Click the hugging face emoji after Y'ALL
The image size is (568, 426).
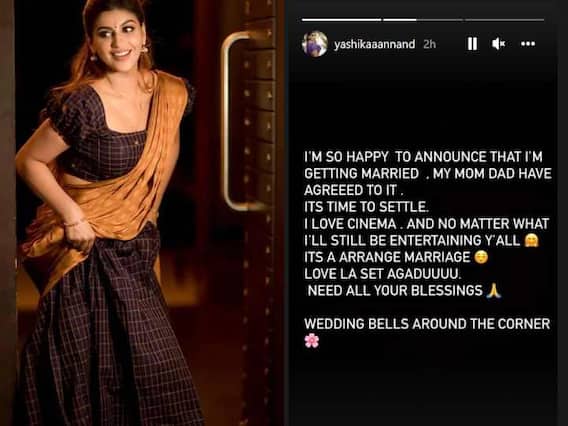pos(531,240)
